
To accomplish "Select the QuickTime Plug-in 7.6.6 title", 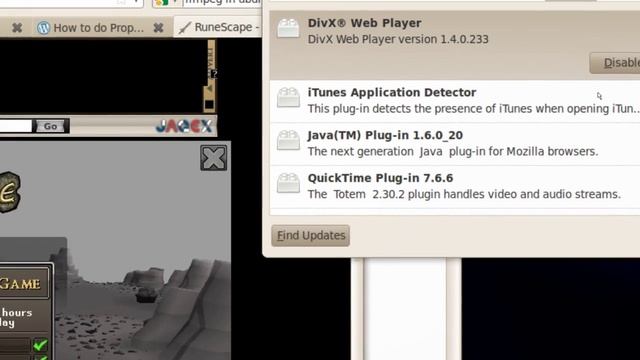I will click(x=380, y=178).
